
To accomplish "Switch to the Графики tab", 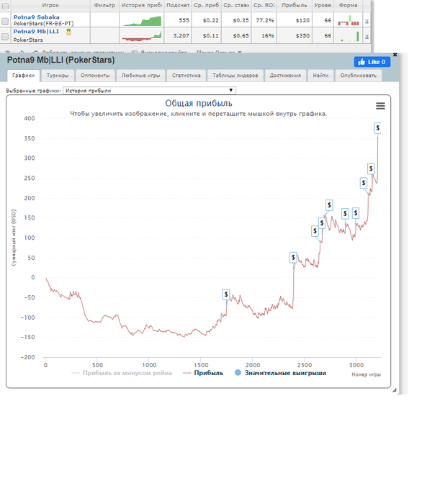I will [x=24, y=76].
